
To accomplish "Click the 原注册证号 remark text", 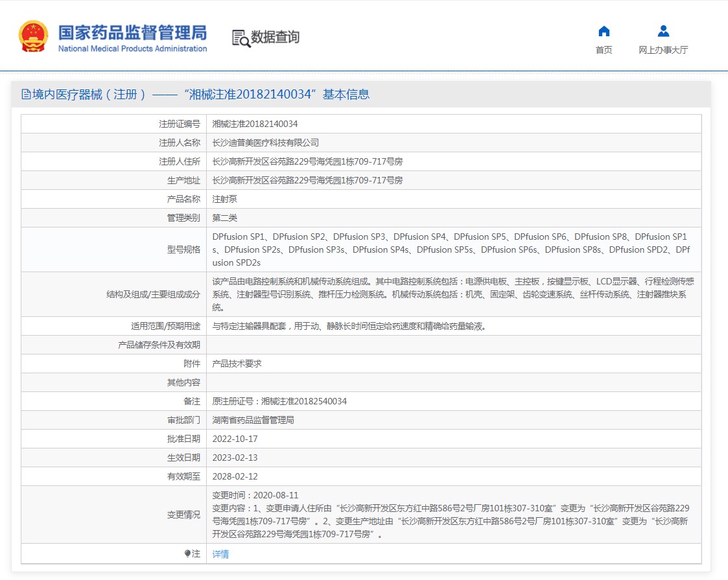I will [x=279, y=402].
